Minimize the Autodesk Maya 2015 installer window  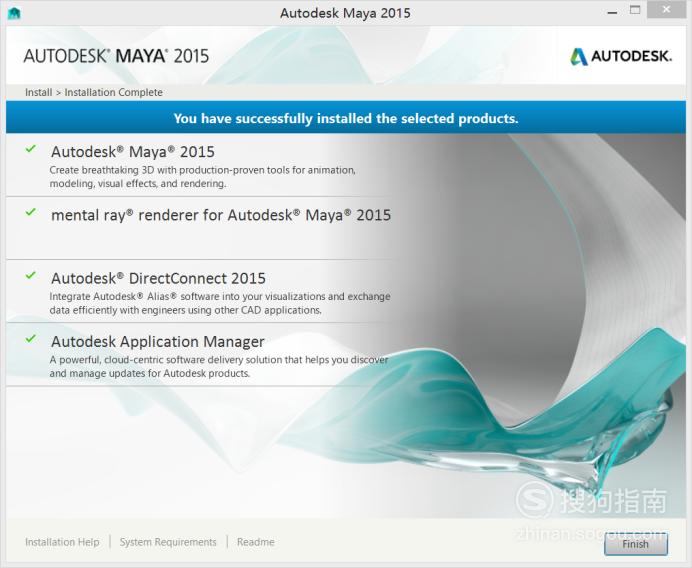(612, 12)
